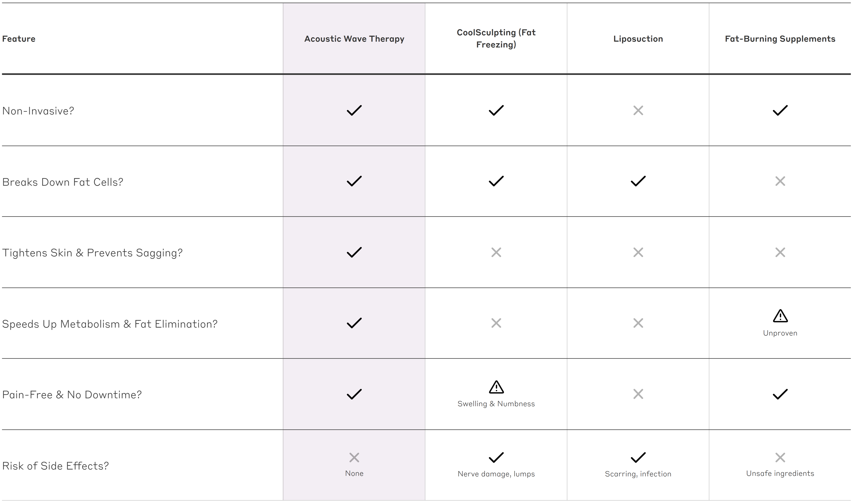Image resolution: width=855 pixels, height=504 pixels.
Task: Click the Liposuction column header
Action: point(638,39)
